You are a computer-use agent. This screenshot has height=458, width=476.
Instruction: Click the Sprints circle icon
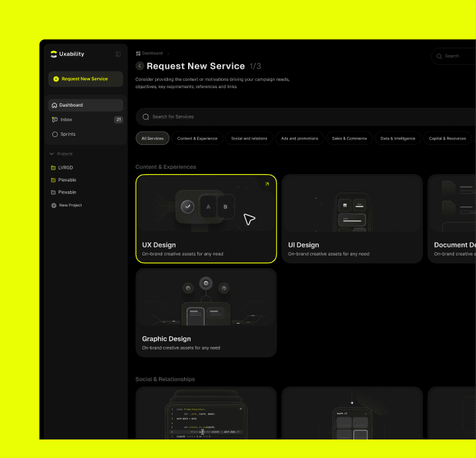pos(55,134)
